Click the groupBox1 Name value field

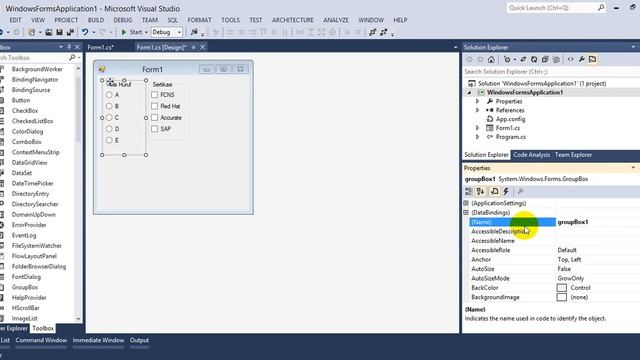(x=598, y=222)
